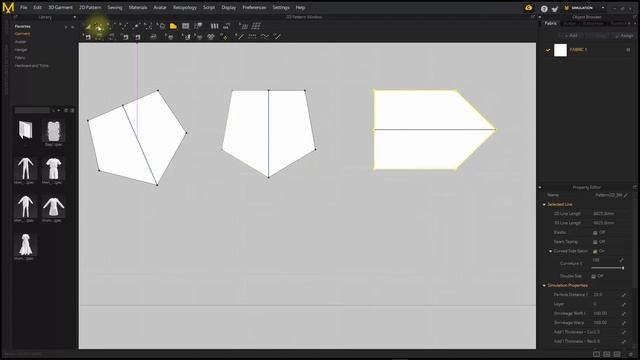Click the wavy line tool icon
The image size is (640, 360).
pos(264,37)
